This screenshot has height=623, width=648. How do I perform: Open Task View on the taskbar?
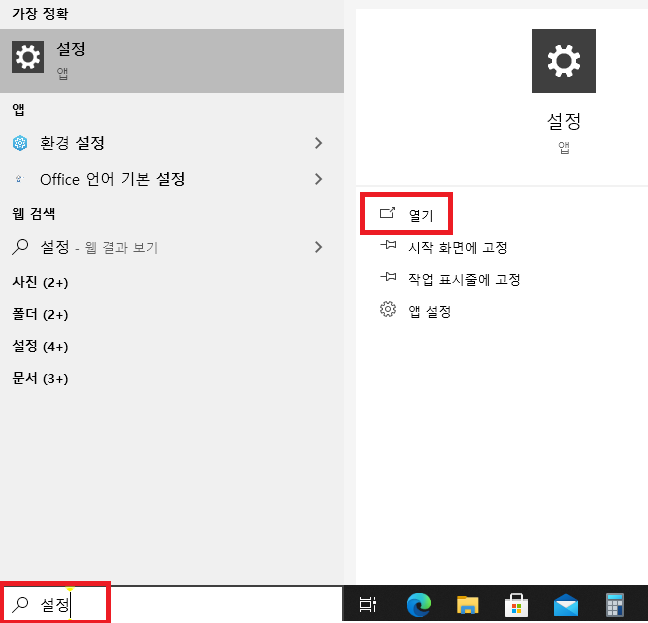[x=367, y=604]
